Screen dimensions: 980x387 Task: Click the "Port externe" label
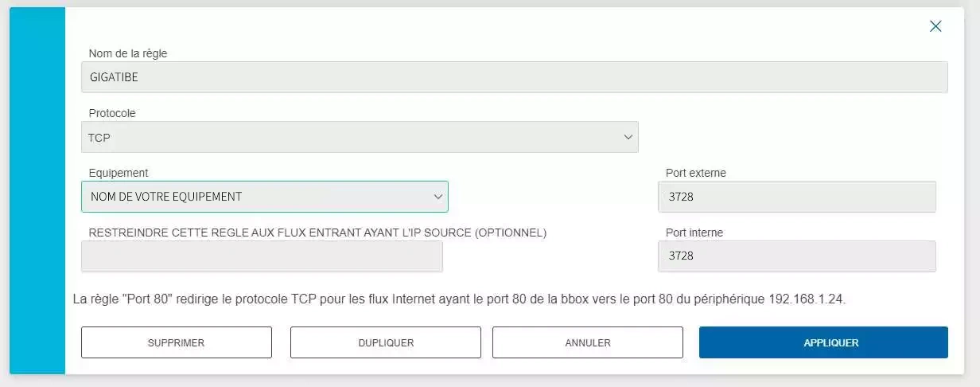tap(696, 173)
